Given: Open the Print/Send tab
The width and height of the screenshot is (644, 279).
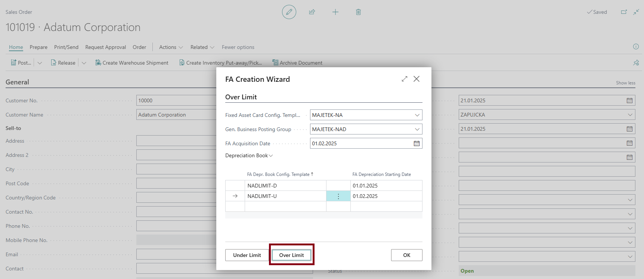Looking at the screenshot, I should point(66,47).
